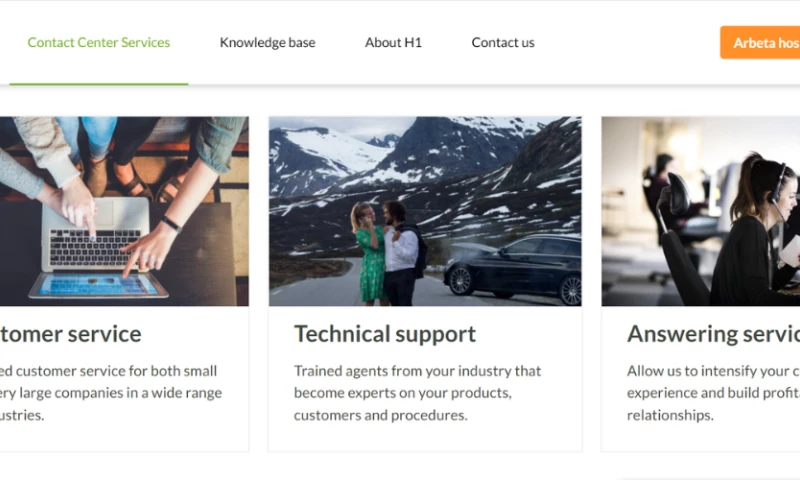This screenshot has height=480, width=800.
Task: Select the Answering service office photo
Action: (700, 211)
